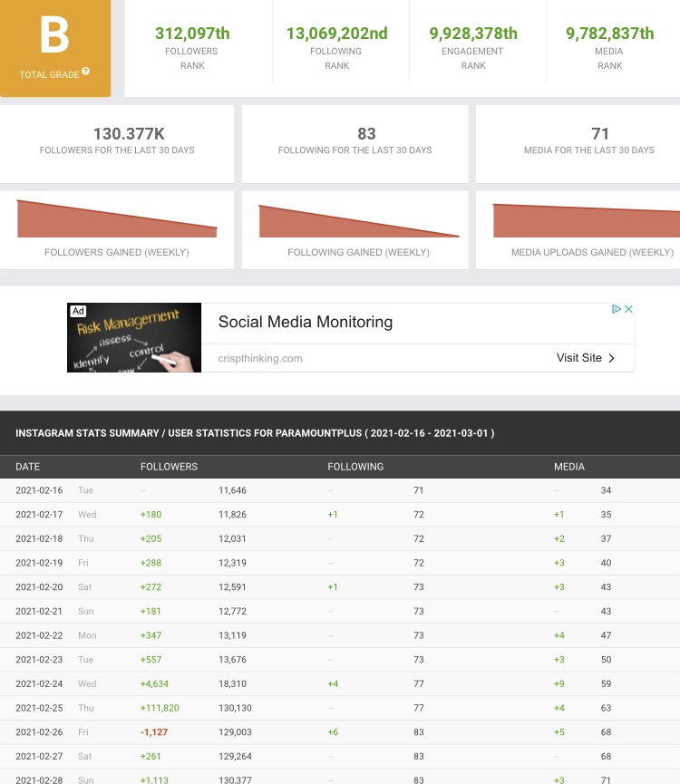Select the 12,591 followers value on 2021-02-20
The width and height of the screenshot is (680, 784).
(232, 587)
